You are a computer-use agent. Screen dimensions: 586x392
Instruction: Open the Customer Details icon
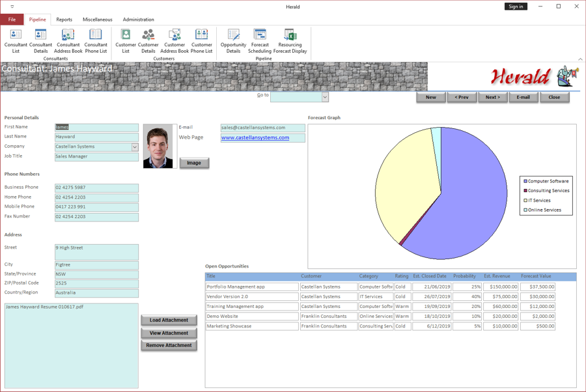(148, 41)
